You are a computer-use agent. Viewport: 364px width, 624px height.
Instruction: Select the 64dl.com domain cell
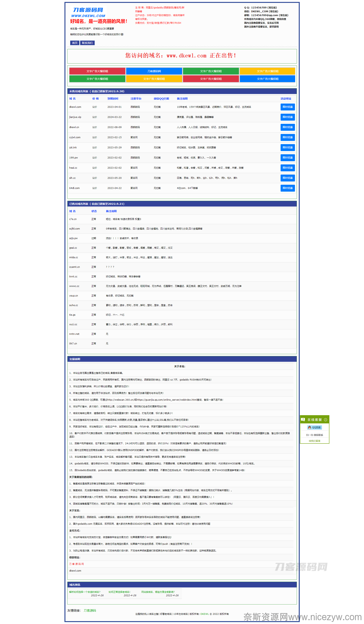tap(74, 188)
